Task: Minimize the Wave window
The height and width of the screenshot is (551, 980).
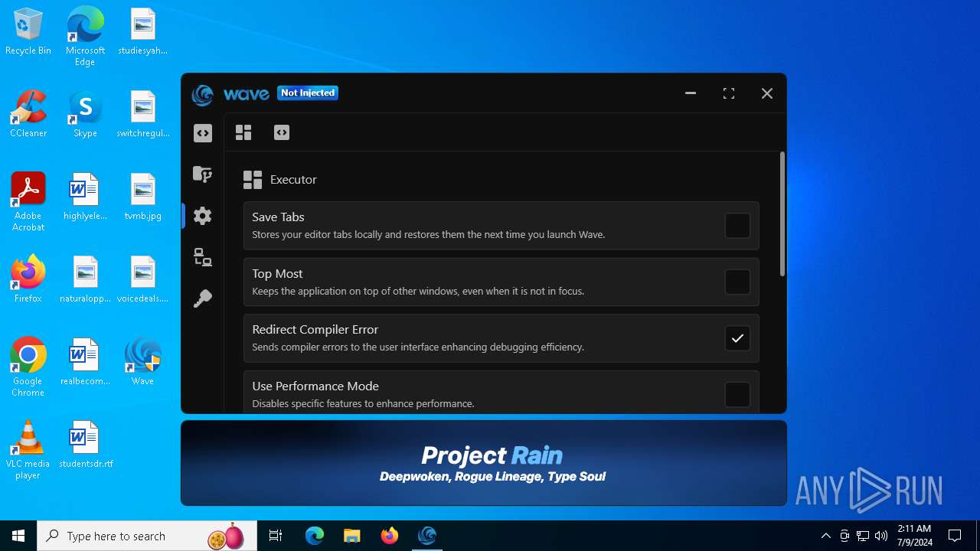Action: click(691, 93)
